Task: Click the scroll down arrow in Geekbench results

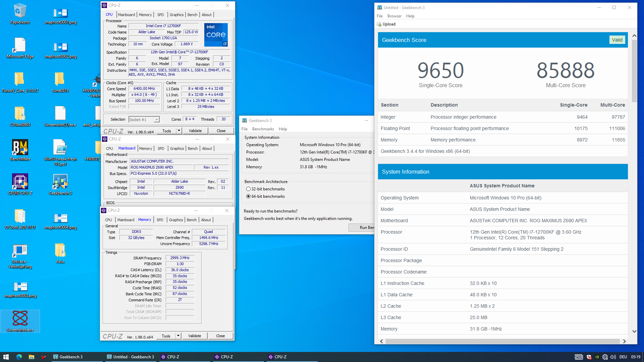Action: (634, 331)
